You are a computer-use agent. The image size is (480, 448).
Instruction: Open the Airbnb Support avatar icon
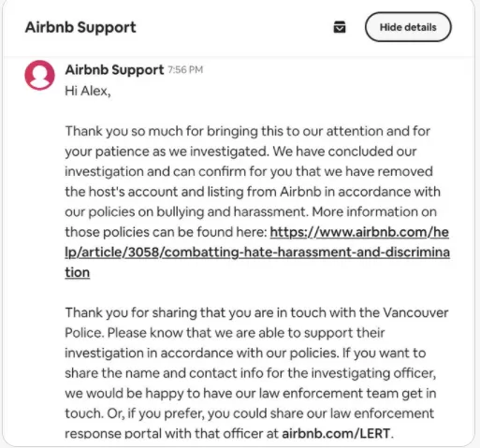click(x=39, y=75)
